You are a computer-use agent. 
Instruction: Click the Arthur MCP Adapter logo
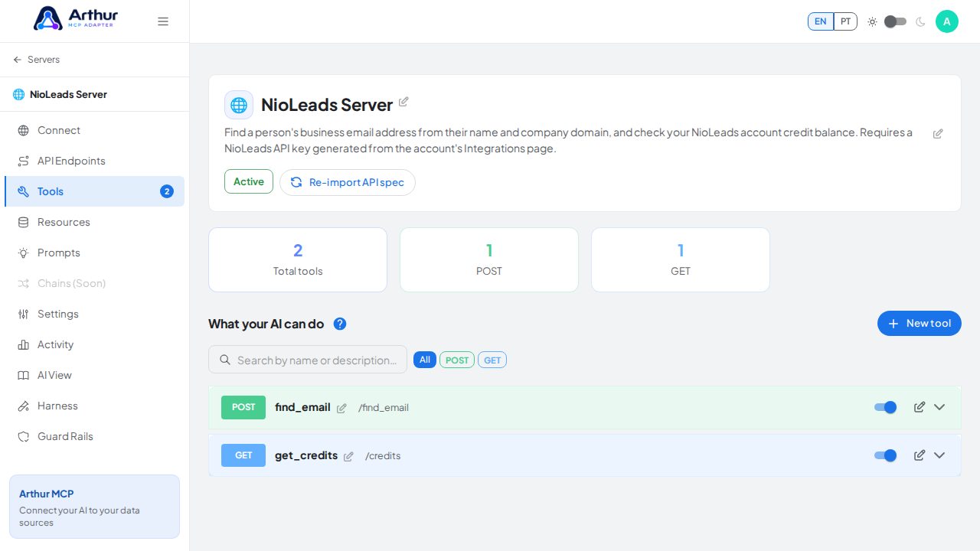tap(76, 18)
